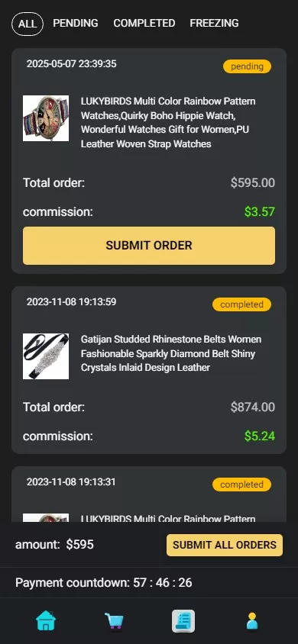Click completed badge on 19:13:31 order
Viewport: 298px width, 644px height.
pyautogui.click(x=241, y=485)
